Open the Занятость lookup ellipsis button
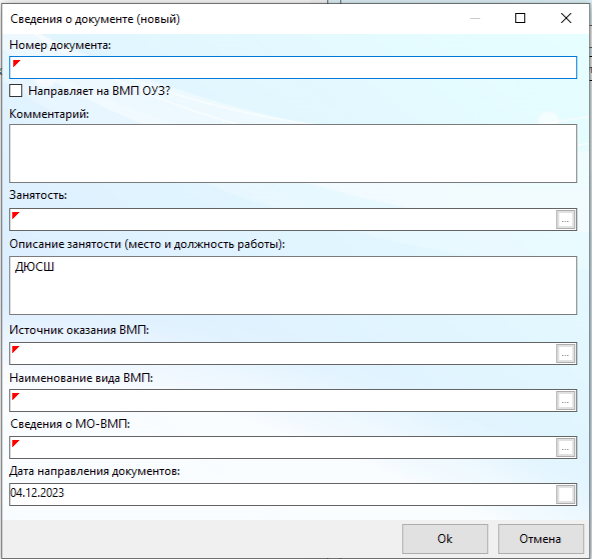This screenshot has height=559, width=592. [x=565, y=220]
